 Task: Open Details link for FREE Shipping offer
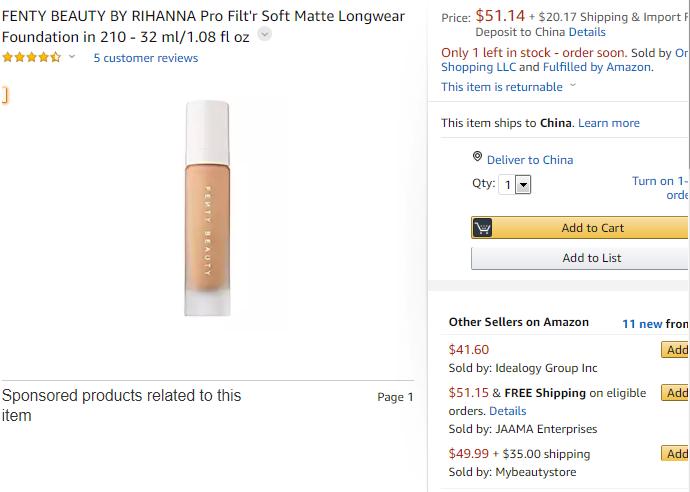(507, 411)
